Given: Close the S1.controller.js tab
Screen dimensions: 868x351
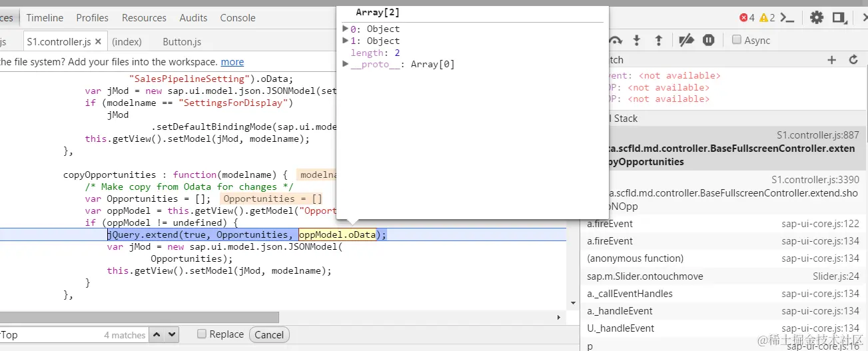Looking at the screenshot, I should click(x=99, y=41).
